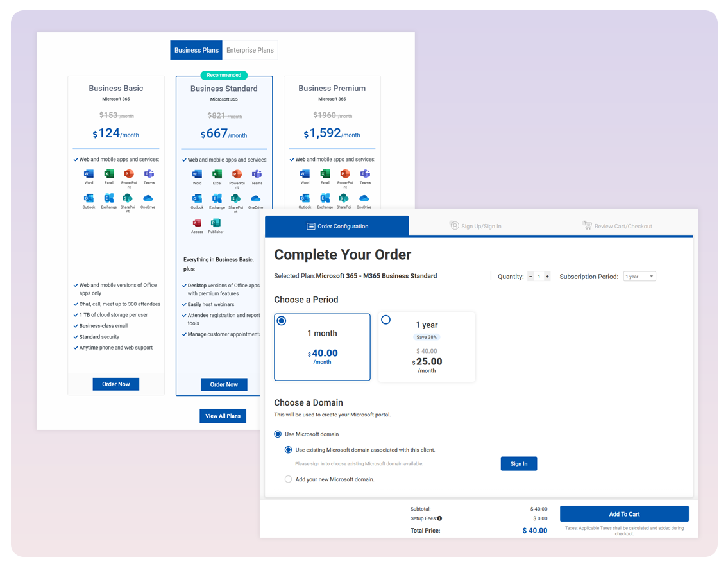This screenshot has height=573, width=728.
Task: Open the Review Cart/Checkout step tab
Action: click(x=617, y=226)
